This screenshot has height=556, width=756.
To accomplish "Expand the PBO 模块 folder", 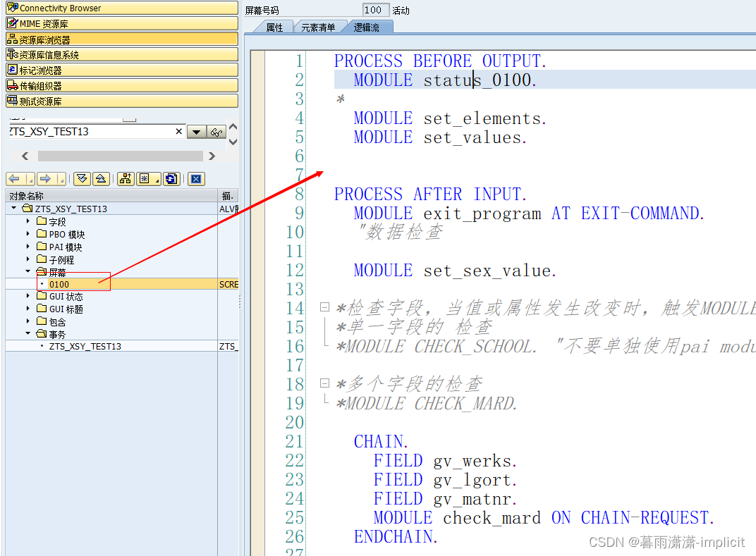I will click(x=28, y=234).
